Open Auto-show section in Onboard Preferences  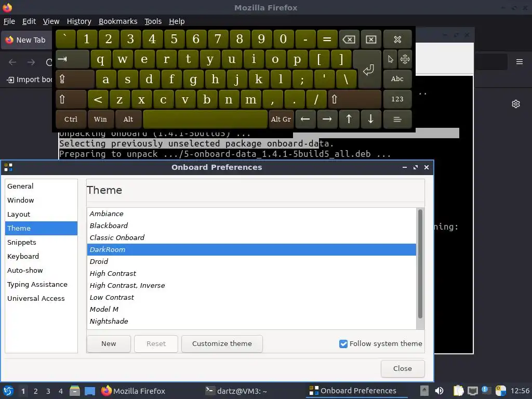[41, 270]
